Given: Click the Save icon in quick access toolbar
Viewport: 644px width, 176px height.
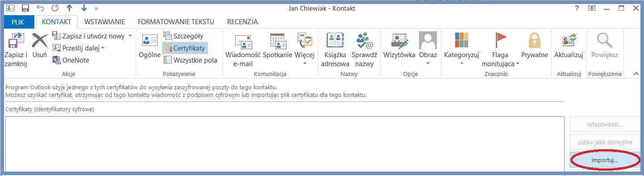Looking at the screenshot, I should coord(25,8).
